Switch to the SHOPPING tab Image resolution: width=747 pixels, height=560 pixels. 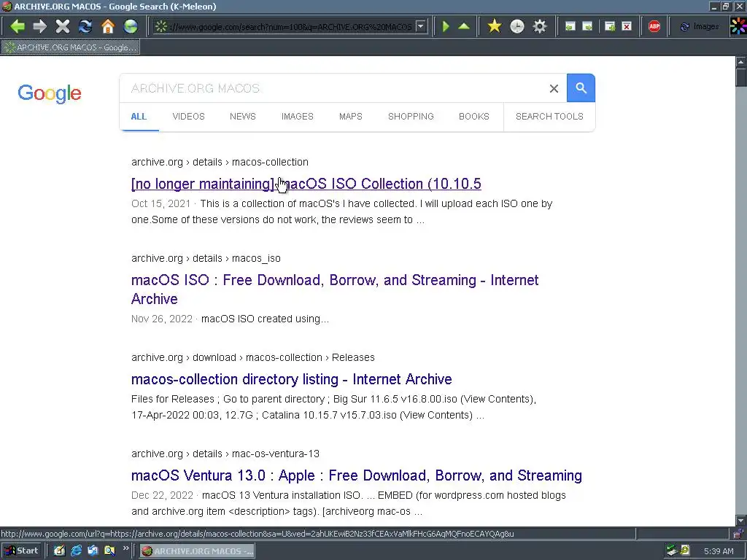[x=411, y=116]
